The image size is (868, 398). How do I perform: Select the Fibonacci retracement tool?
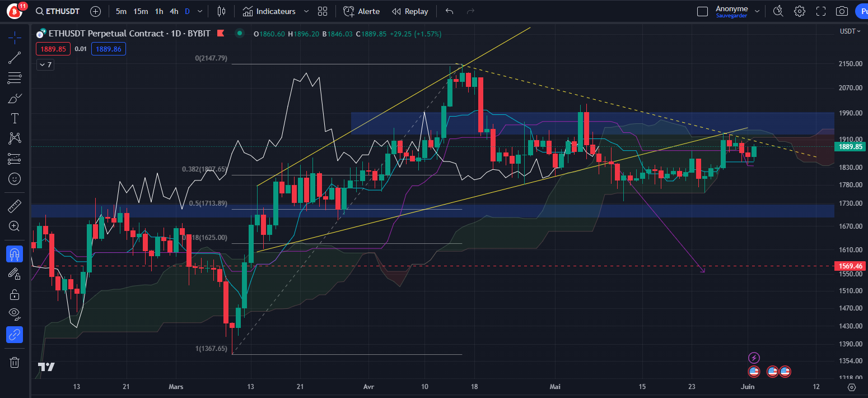tap(15, 77)
